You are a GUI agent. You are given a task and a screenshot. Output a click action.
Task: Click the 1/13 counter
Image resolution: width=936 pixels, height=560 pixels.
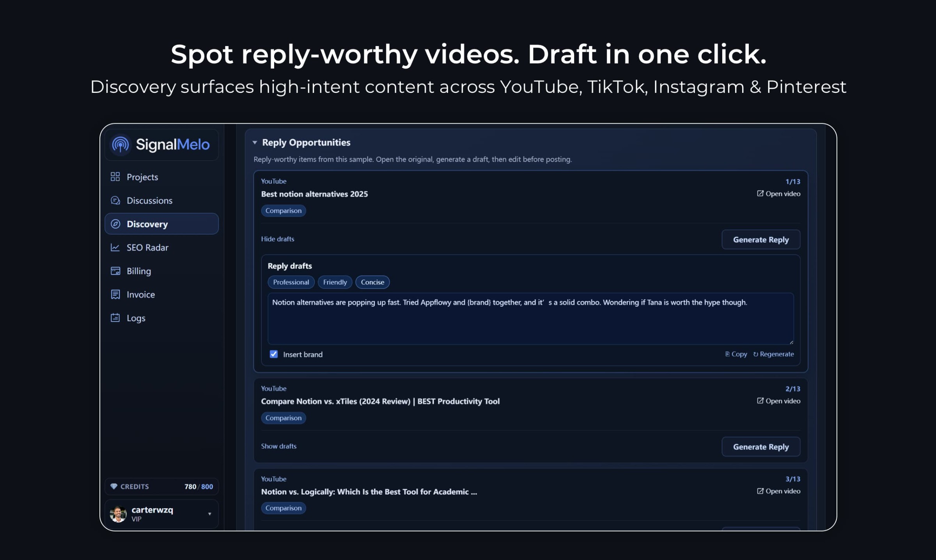click(x=792, y=181)
